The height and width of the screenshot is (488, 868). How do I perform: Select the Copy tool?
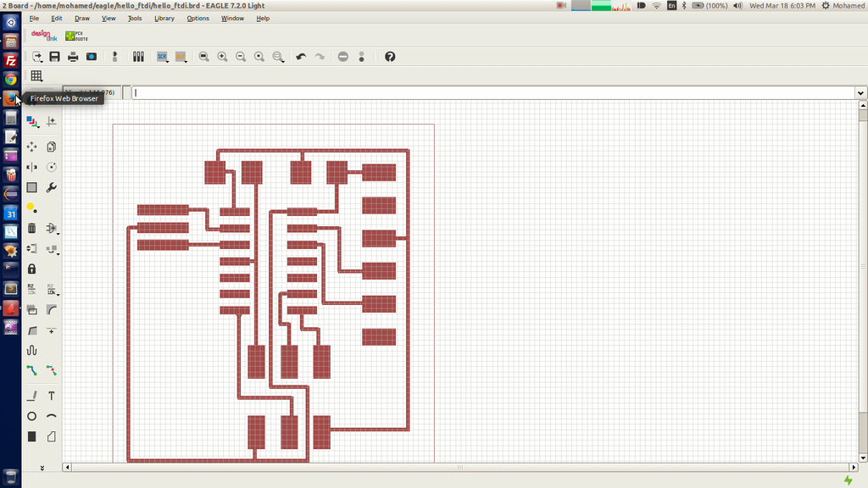pyautogui.click(x=52, y=147)
